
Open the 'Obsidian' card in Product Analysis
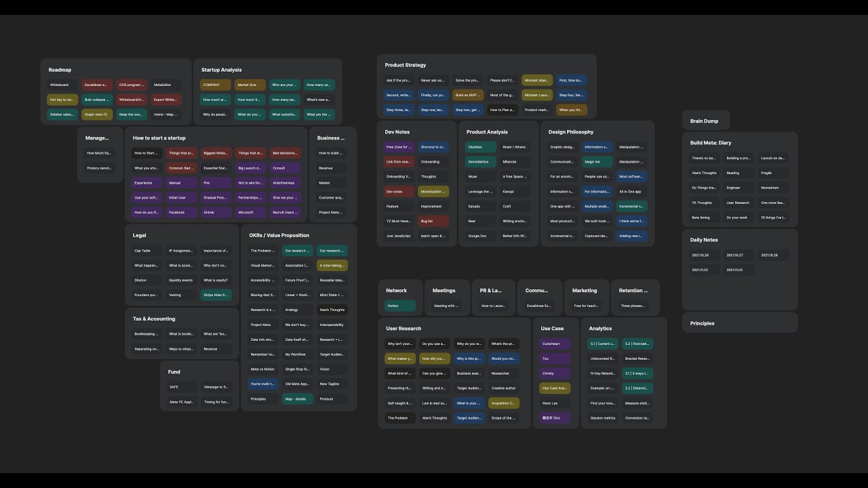coord(481,147)
